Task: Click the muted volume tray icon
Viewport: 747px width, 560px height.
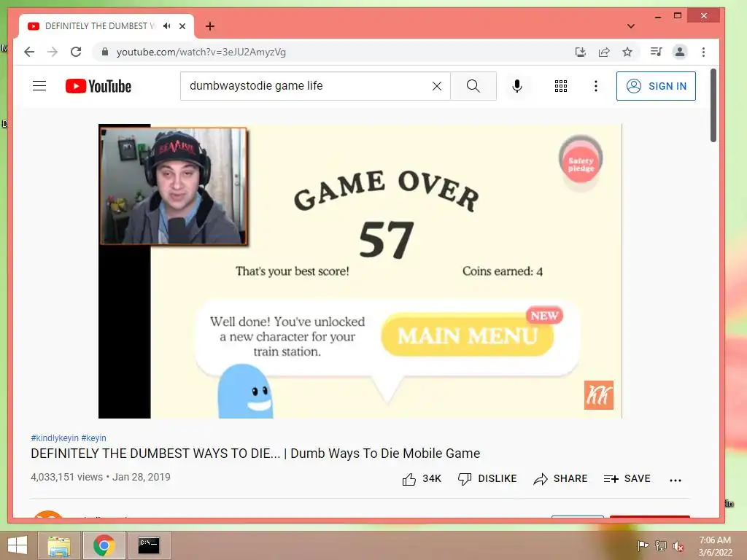Action: [x=678, y=546]
